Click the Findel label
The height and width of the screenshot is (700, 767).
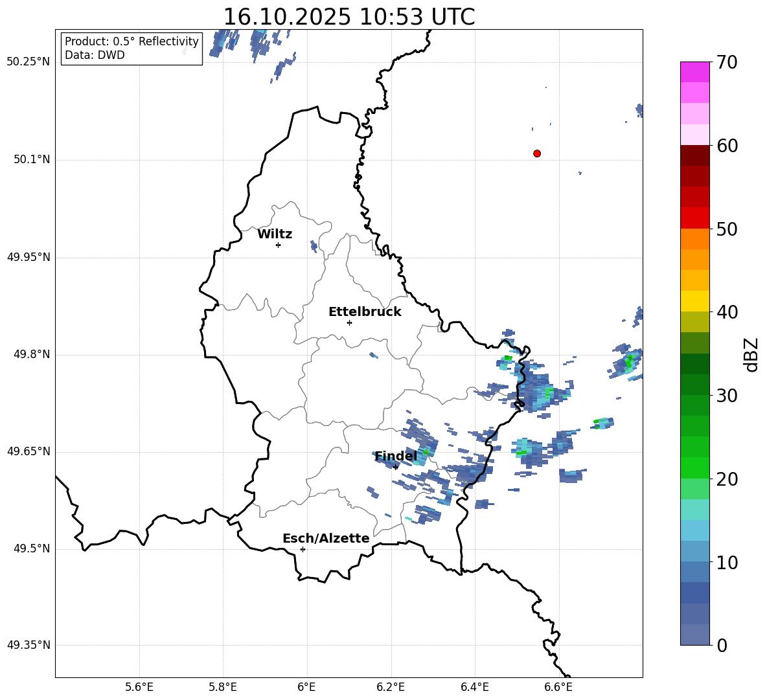(x=396, y=456)
